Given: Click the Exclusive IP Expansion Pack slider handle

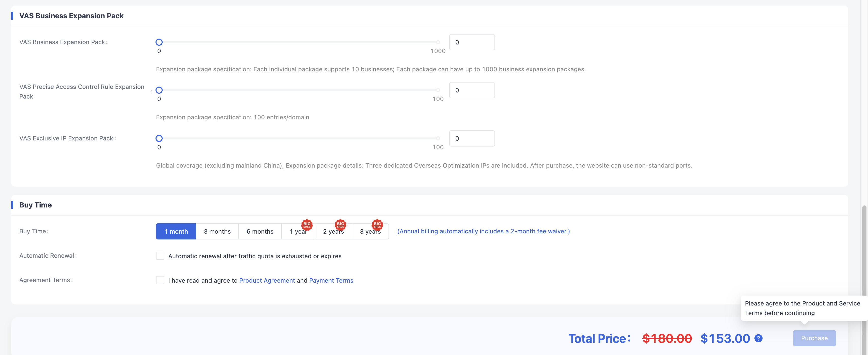Looking at the screenshot, I should [x=159, y=138].
